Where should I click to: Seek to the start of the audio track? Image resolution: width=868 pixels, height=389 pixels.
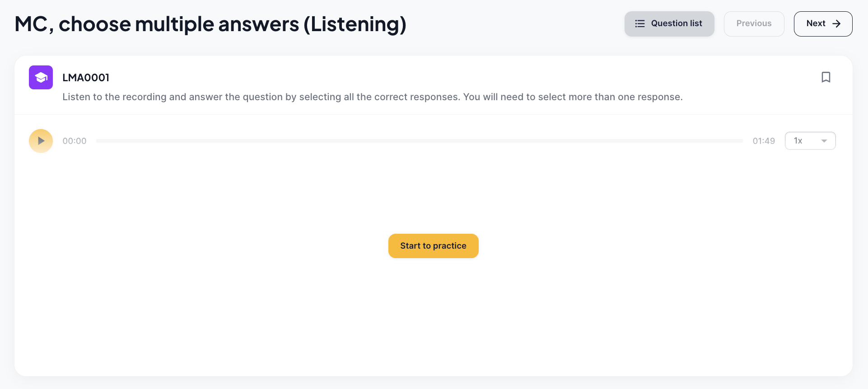pos(98,141)
